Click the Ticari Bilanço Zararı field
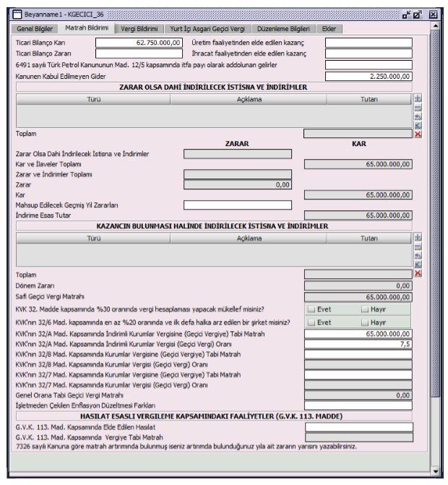The height and width of the screenshot is (485, 448). tap(139, 53)
